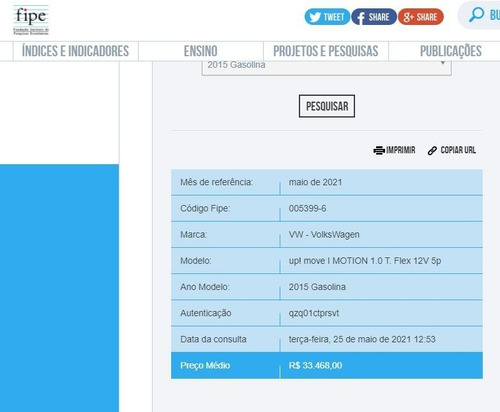Click the Preço Médio value R$ 33.468,00
The width and height of the screenshot is (500, 412).
(x=315, y=365)
